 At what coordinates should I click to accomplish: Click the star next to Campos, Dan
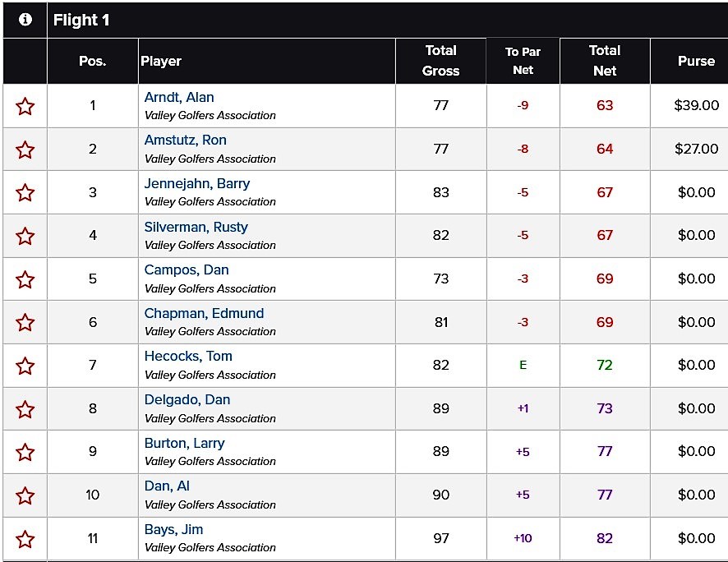[x=25, y=279]
